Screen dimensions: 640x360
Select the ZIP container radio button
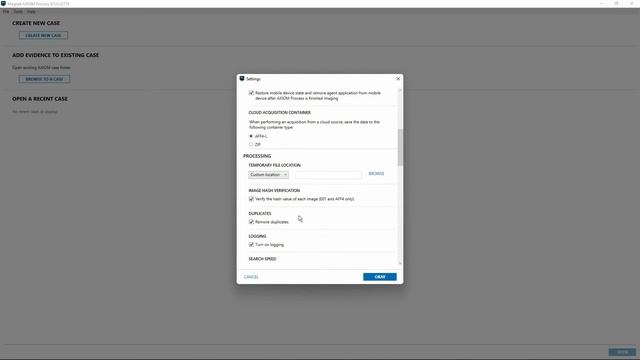click(251, 144)
